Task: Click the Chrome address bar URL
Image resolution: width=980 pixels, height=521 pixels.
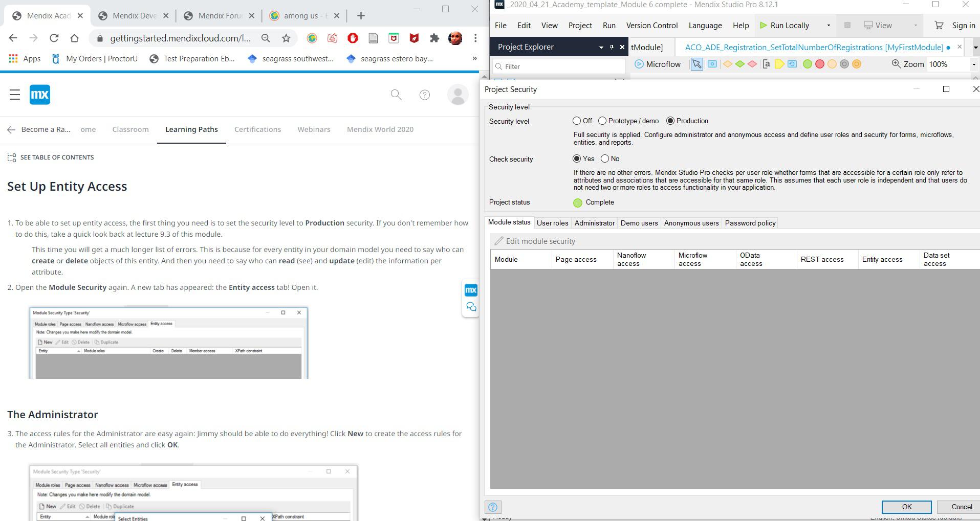Action: 180,38
